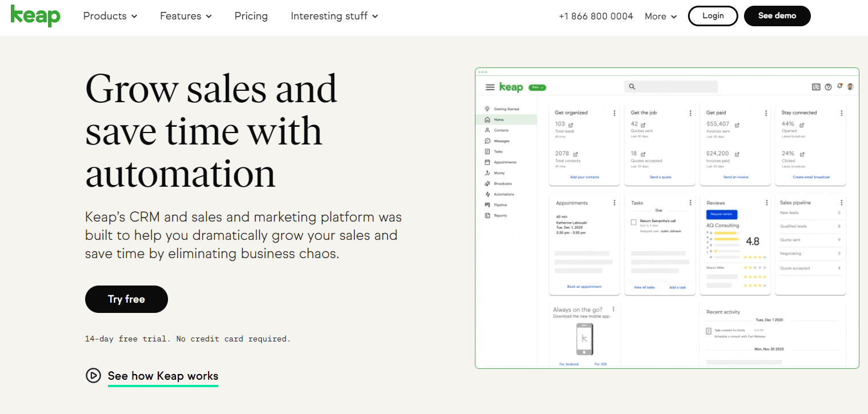Open the green New dropdown pill in dashboard
The height and width of the screenshot is (414, 868).
click(537, 87)
